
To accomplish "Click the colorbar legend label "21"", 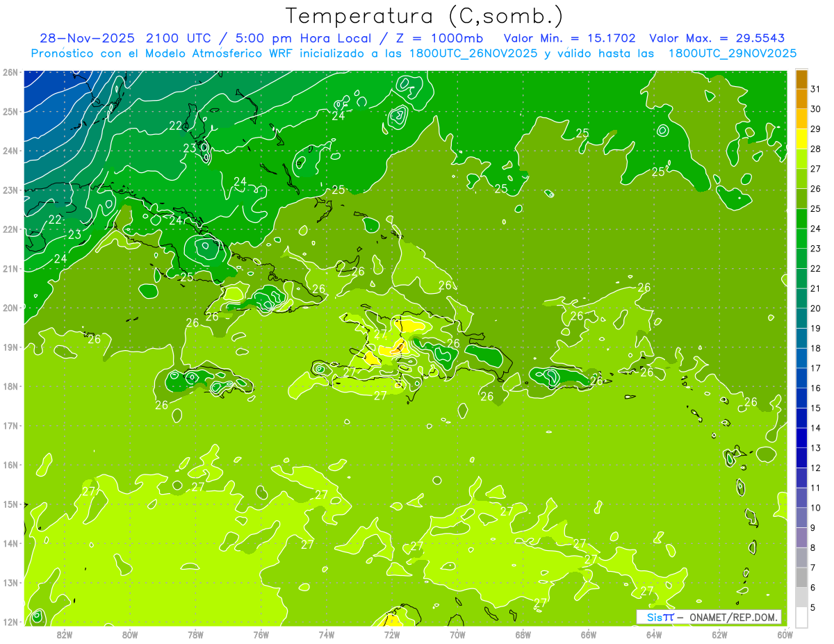I will click(816, 288).
